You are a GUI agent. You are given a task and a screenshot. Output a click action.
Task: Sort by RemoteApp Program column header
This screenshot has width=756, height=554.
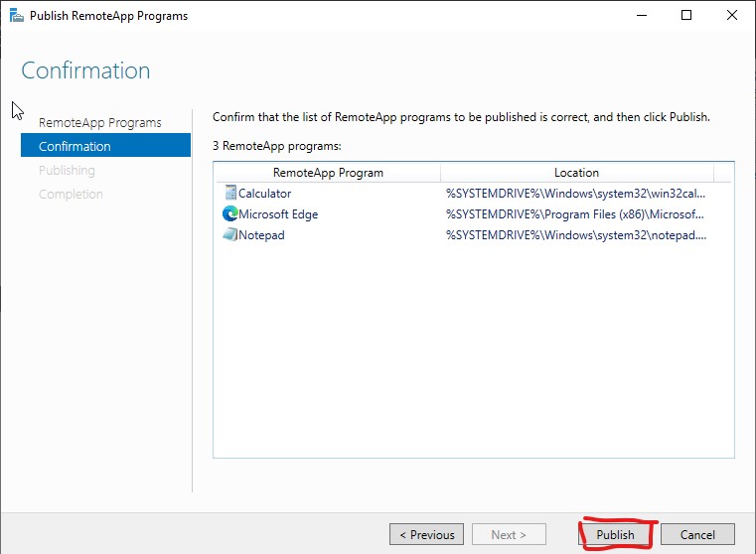point(328,173)
